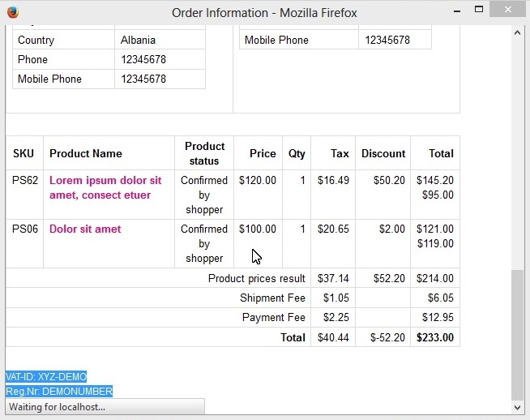
Task: Click the scrollbar down arrow
Action: click(x=517, y=408)
